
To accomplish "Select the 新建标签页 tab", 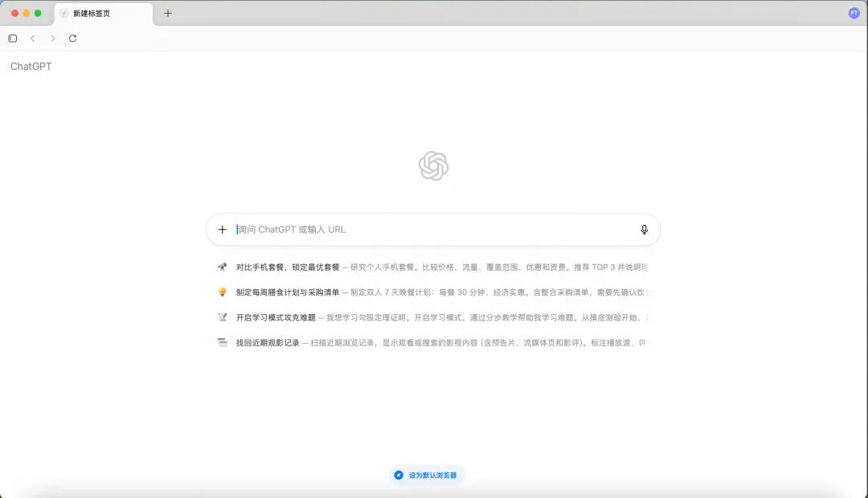I will (103, 14).
